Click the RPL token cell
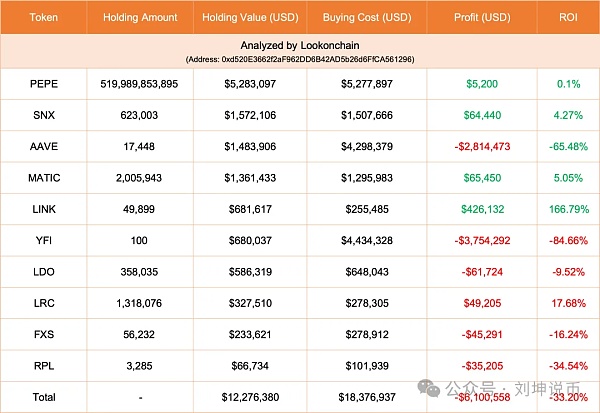This screenshot has width=600, height=413. coord(43,367)
